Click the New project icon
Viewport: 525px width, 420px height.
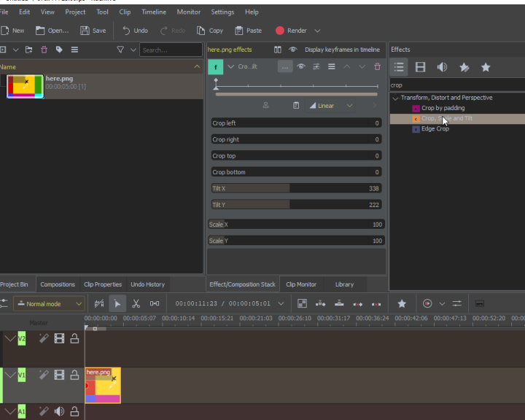(x=4, y=31)
